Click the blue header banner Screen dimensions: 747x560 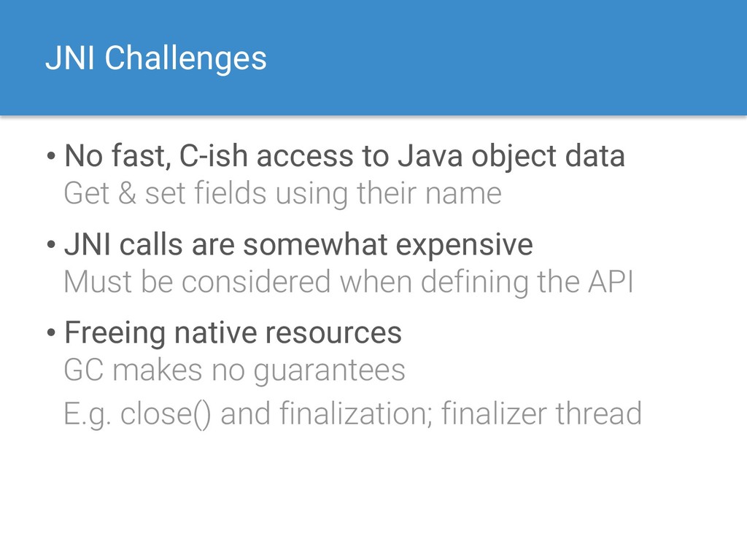(373, 57)
